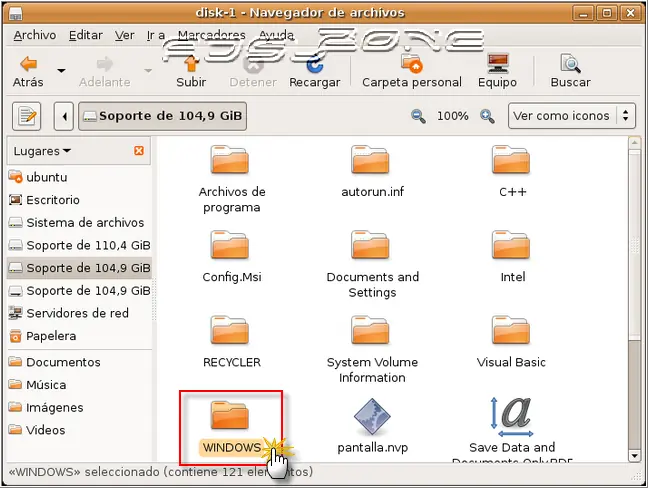
Task: Go up one level with Subir
Action: 191,71
